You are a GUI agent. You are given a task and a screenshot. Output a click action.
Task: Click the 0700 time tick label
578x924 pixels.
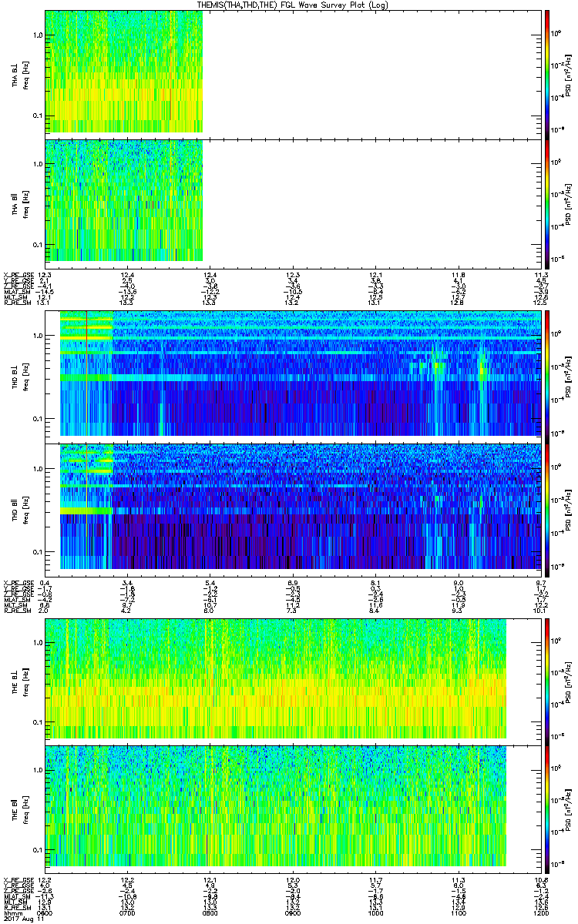127,912
